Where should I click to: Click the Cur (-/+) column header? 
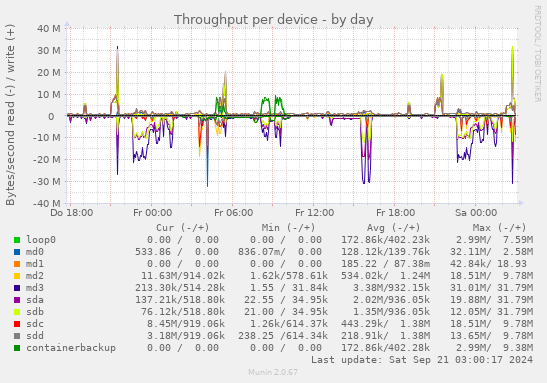pyautogui.click(x=182, y=228)
